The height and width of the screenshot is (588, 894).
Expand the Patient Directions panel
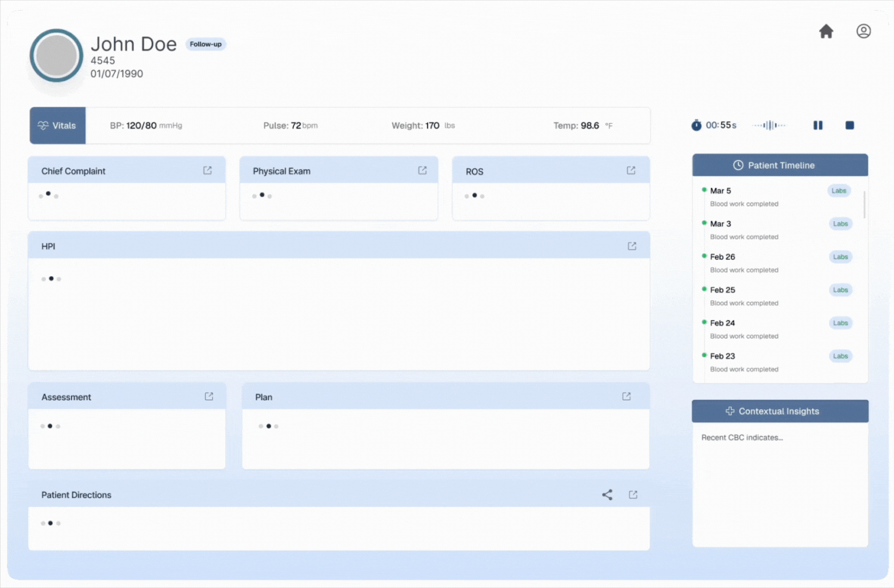point(633,494)
